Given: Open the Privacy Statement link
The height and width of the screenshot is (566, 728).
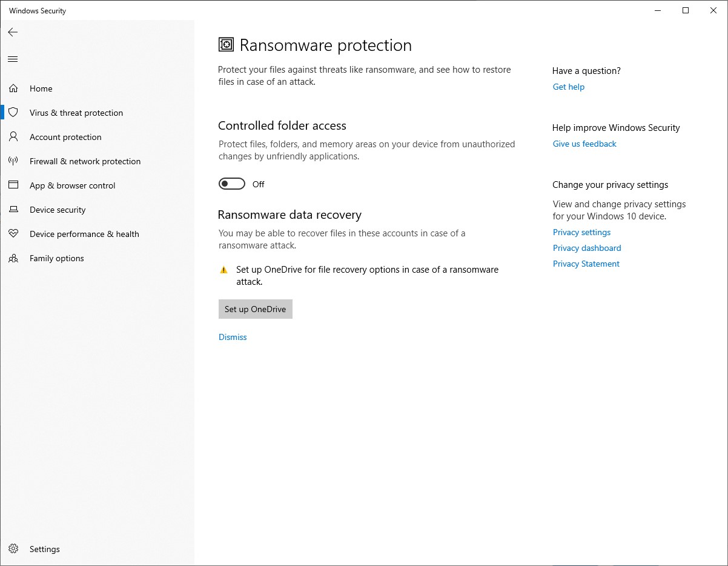Looking at the screenshot, I should coord(586,264).
